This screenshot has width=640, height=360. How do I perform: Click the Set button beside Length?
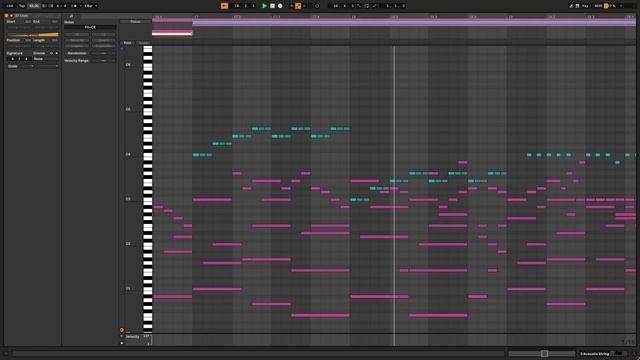(x=54, y=40)
